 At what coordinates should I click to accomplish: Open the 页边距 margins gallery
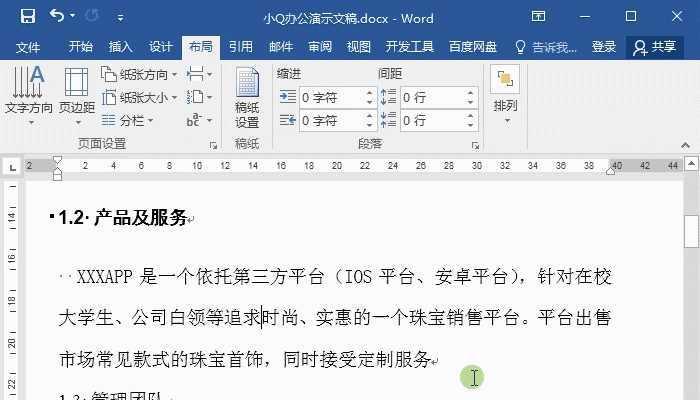click(x=77, y=95)
